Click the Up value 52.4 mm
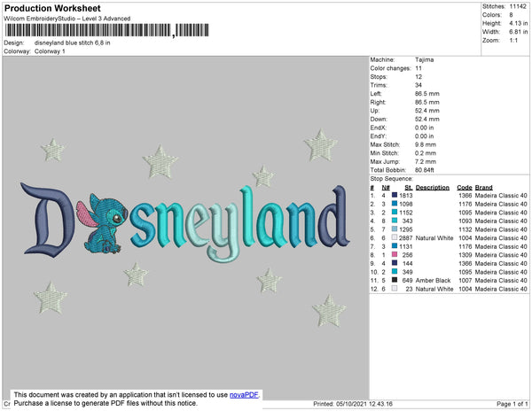 point(426,111)
